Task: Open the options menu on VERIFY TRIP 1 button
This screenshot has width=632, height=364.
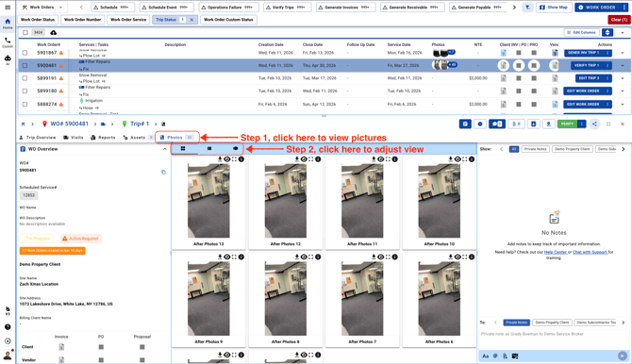Action: coord(607,65)
